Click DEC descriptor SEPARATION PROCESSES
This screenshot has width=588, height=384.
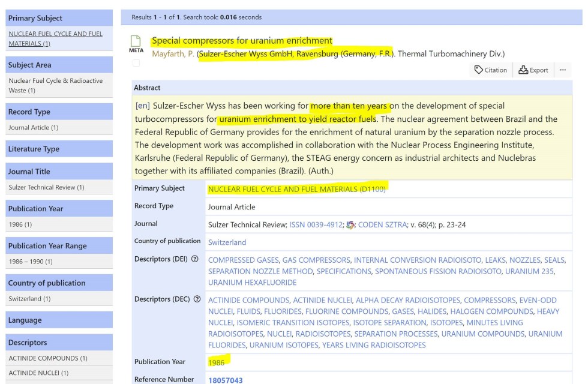point(395,334)
